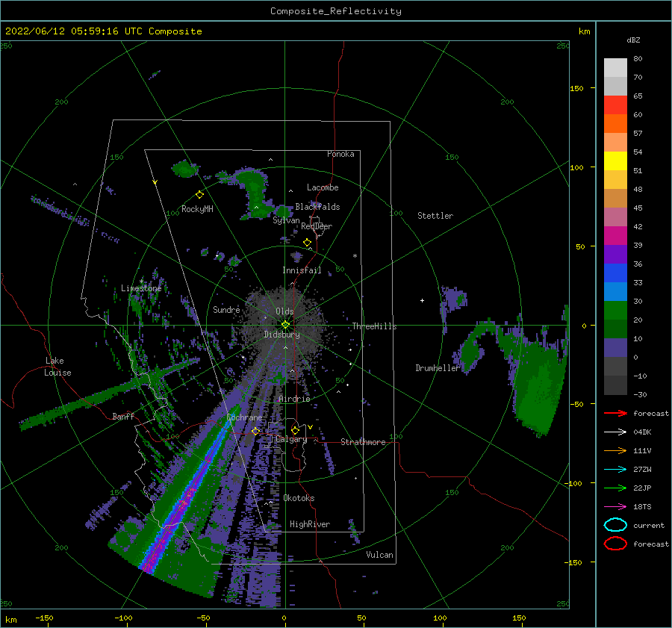The width and height of the screenshot is (672, 628).
Task: Click the yellow V marker northeast of Calgary
Action: [310, 427]
